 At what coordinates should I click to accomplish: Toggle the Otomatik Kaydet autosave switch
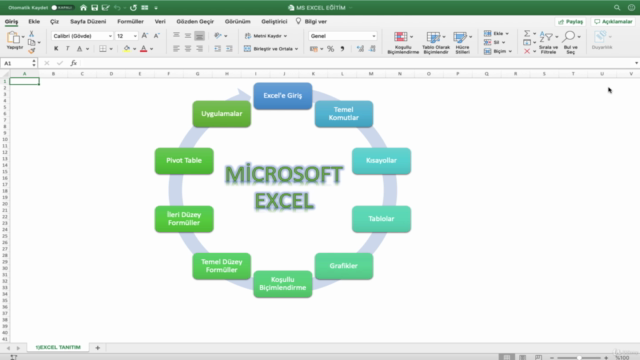tap(62, 7)
